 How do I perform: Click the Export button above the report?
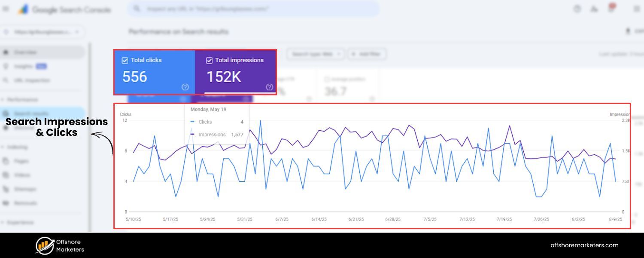[x=631, y=31]
